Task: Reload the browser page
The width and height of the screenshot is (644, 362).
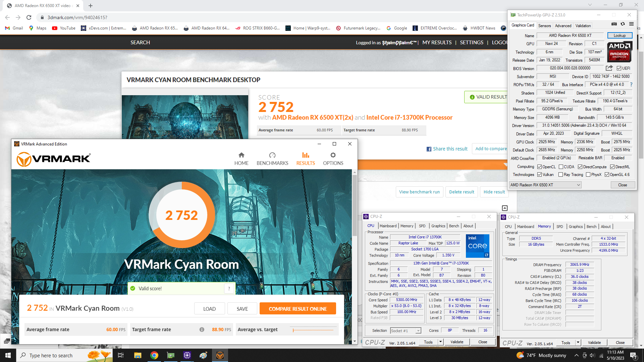Action: tap(29, 17)
